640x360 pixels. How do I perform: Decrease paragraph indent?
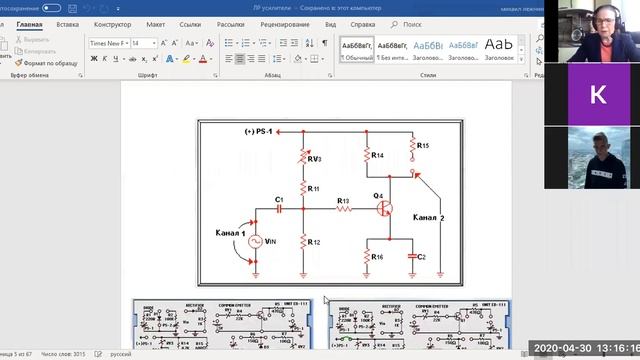click(283, 43)
